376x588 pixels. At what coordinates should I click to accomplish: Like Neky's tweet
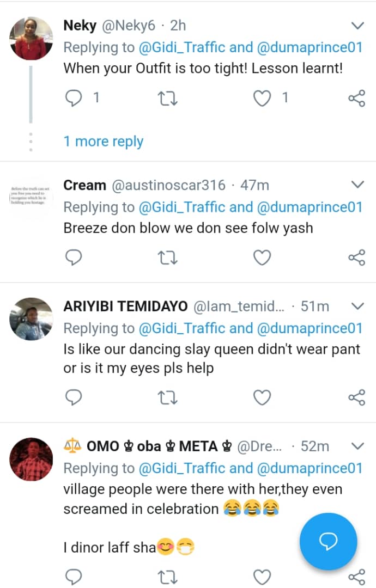click(x=263, y=99)
